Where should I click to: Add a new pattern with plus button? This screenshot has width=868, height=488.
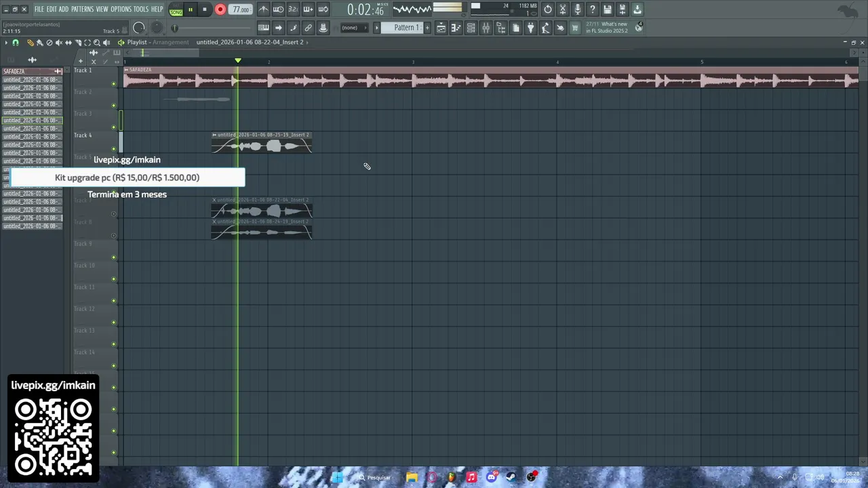427,28
